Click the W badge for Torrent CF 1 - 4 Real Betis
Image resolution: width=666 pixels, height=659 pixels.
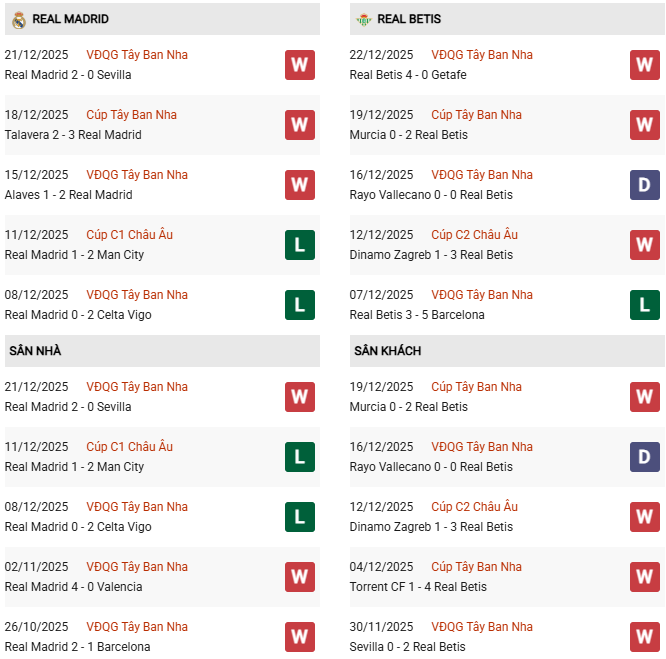point(645,577)
